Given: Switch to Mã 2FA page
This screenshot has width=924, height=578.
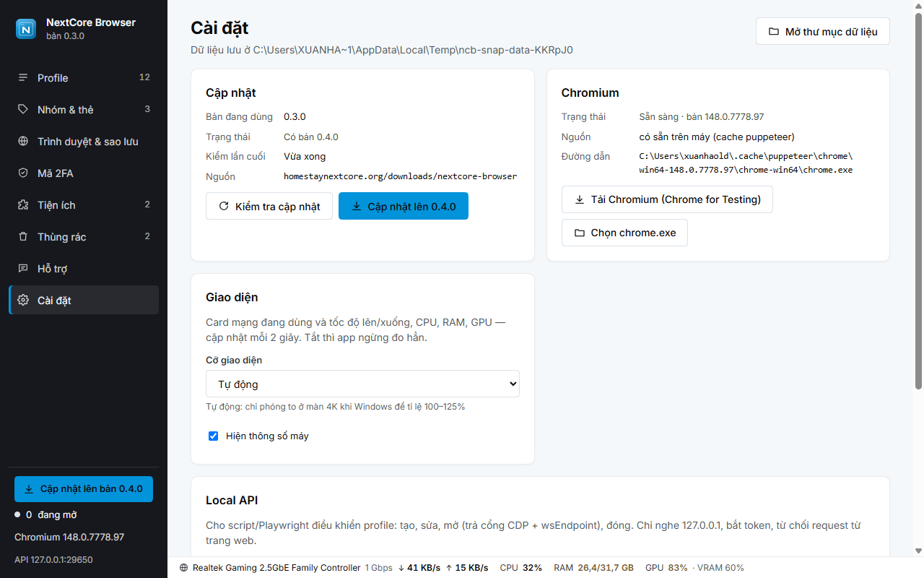Looking at the screenshot, I should coord(84,173).
